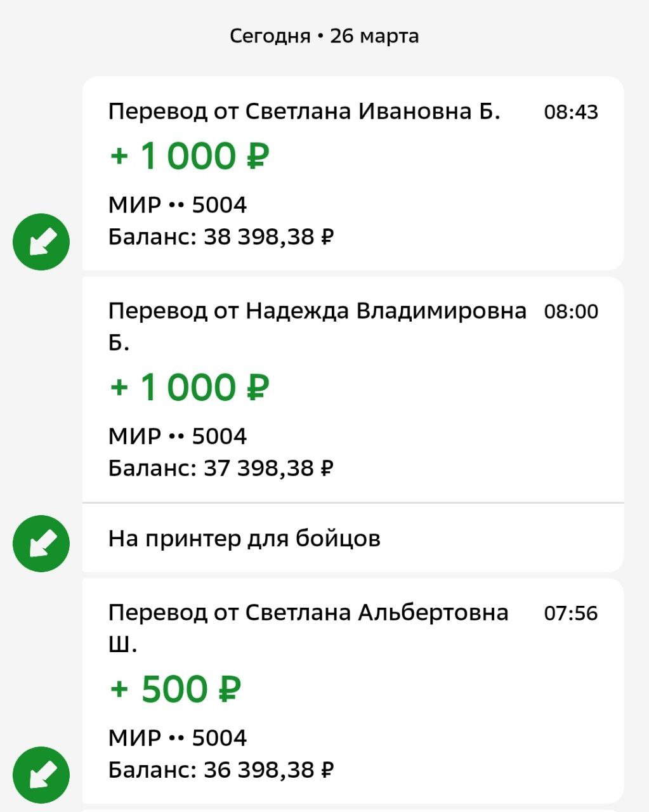Image resolution: width=649 pixels, height=812 pixels.
Task: Tap МИР •• 5004 card in first message
Action: (178, 205)
